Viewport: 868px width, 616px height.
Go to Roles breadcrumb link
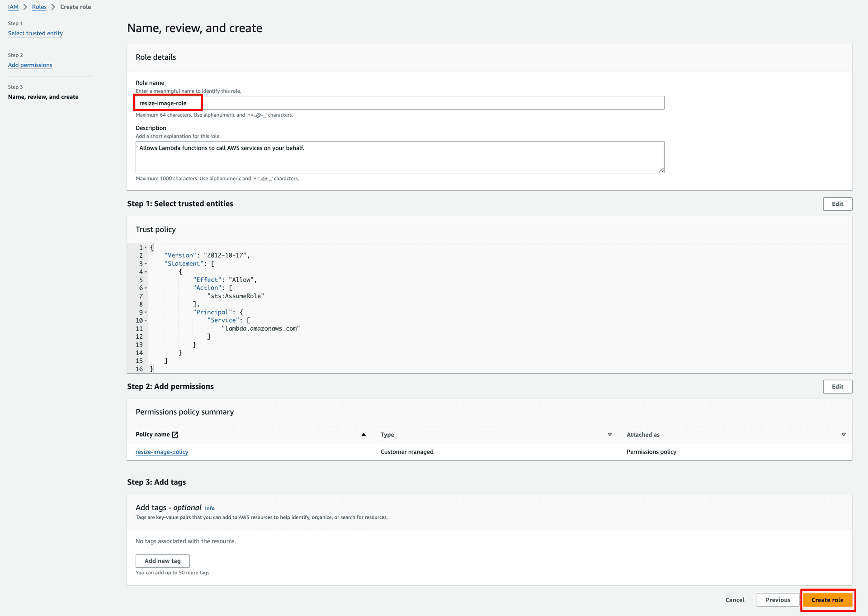tap(39, 7)
